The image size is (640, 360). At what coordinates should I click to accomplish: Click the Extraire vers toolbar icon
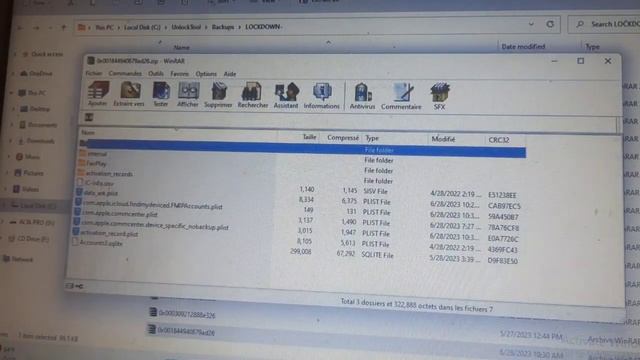pyautogui.click(x=129, y=94)
